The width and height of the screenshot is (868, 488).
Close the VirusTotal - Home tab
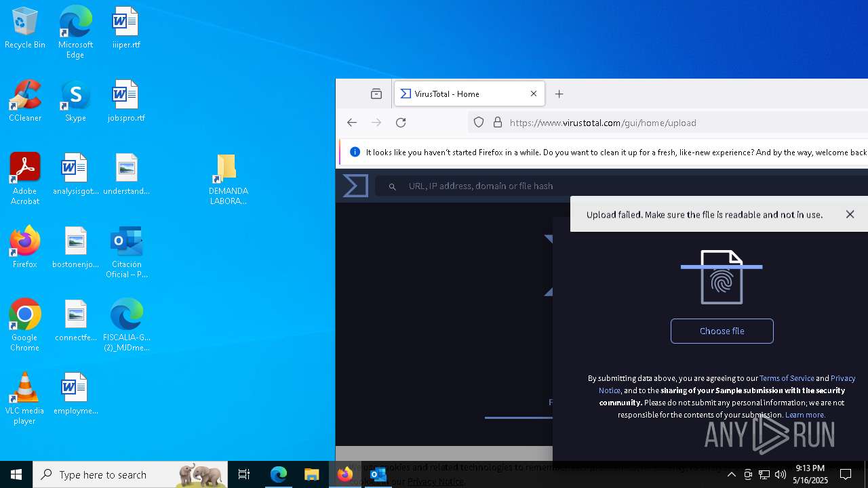click(x=534, y=94)
